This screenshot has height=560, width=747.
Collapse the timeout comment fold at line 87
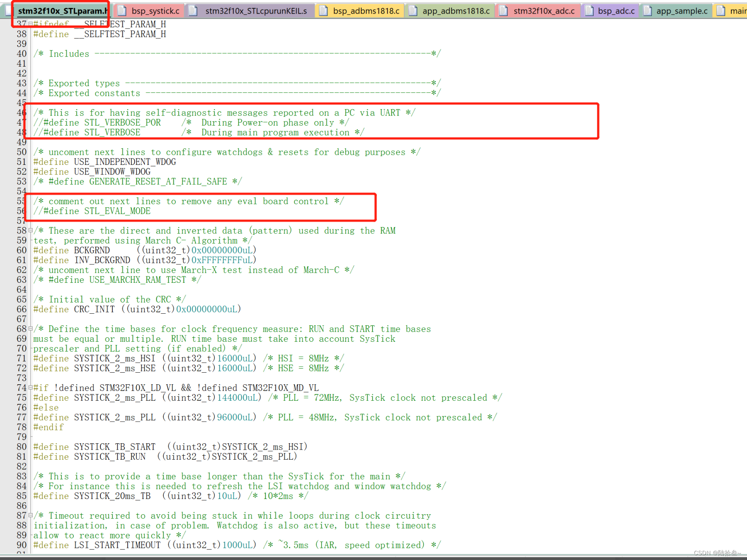click(x=30, y=516)
